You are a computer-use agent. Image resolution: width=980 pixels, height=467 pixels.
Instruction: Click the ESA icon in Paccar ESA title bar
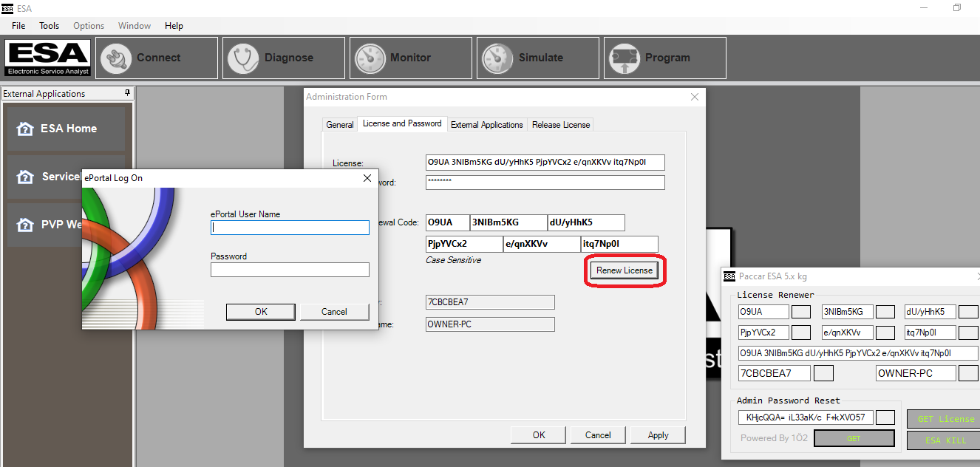tap(729, 276)
